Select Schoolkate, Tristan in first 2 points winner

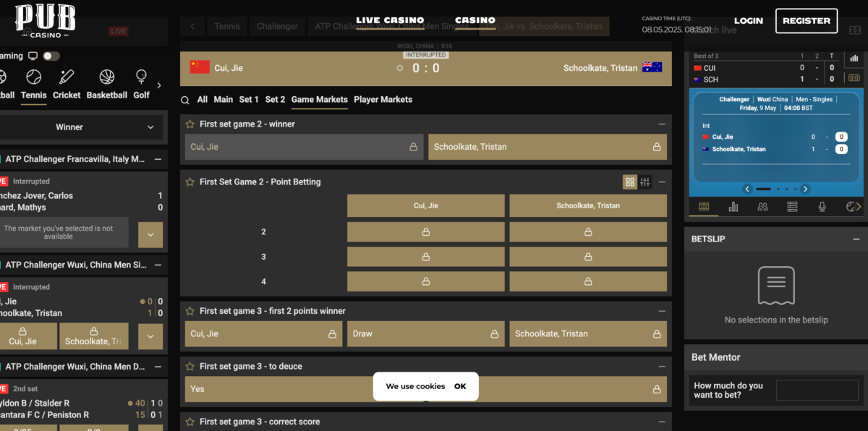coord(588,334)
